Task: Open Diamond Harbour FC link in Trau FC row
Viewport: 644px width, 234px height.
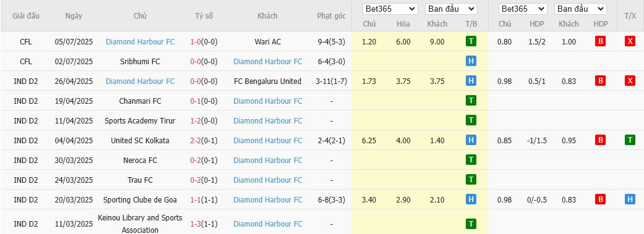Action: (x=268, y=180)
